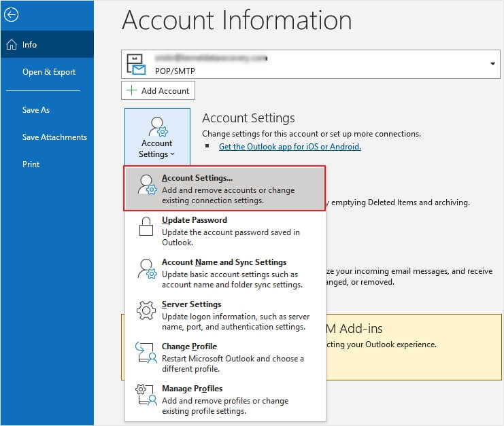Click 'Restart Microsoft Outlook and choose a' description
504x426 pixels.
coord(233,359)
